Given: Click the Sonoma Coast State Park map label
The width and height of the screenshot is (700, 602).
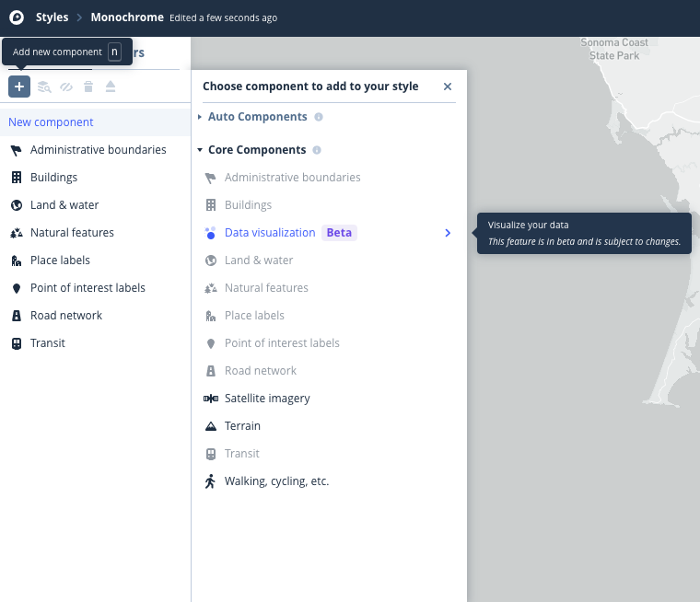Looking at the screenshot, I should (614, 49).
